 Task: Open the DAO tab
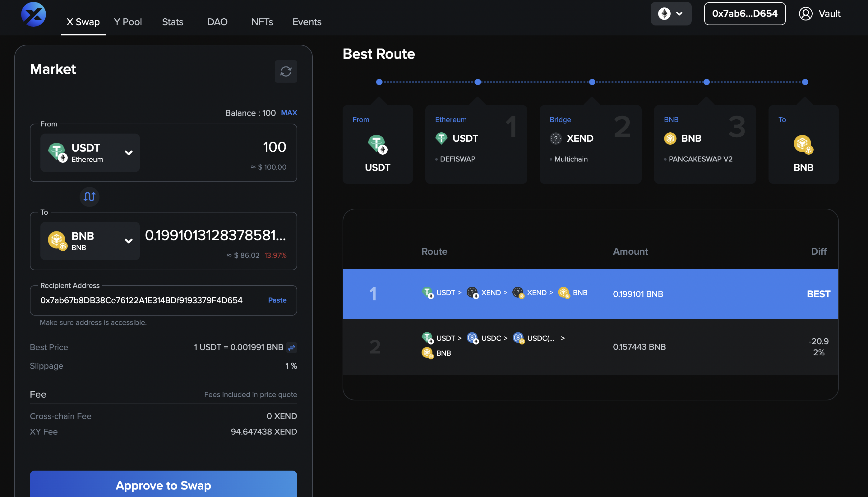click(x=217, y=22)
